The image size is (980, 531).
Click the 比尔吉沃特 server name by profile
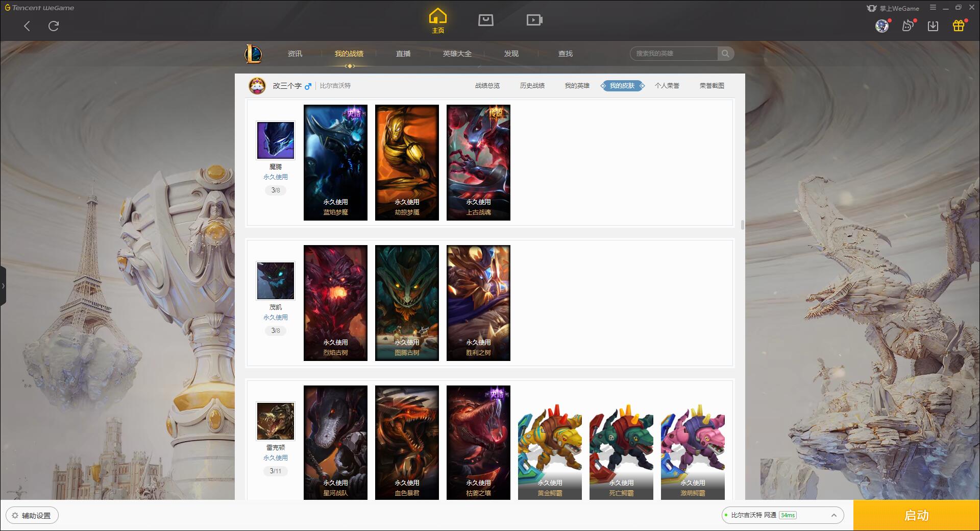point(335,86)
